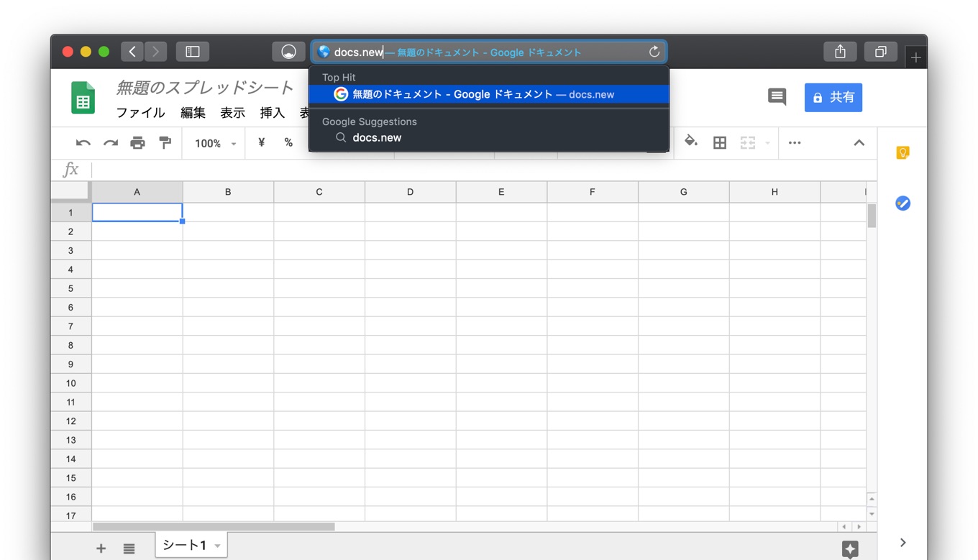This screenshot has width=978, height=560.
Task: Select row header 1
Action: coord(70,212)
